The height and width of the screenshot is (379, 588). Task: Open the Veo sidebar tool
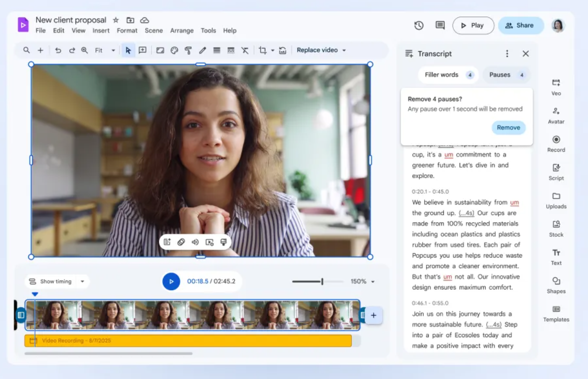pyautogui.click(x=556, y=87)
